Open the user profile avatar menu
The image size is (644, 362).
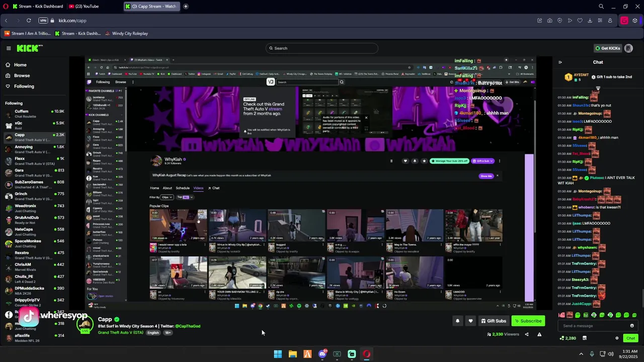coord(628,48)
